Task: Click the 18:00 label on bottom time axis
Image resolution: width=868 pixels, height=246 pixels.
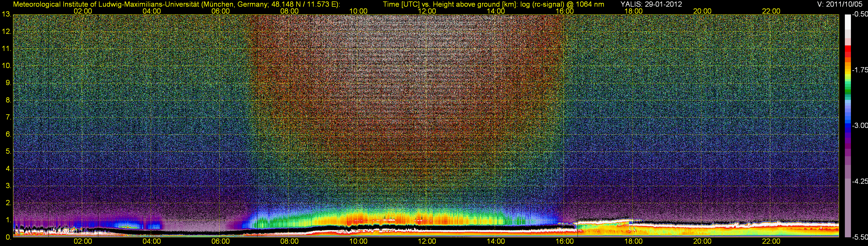Action: pos(633,242)
